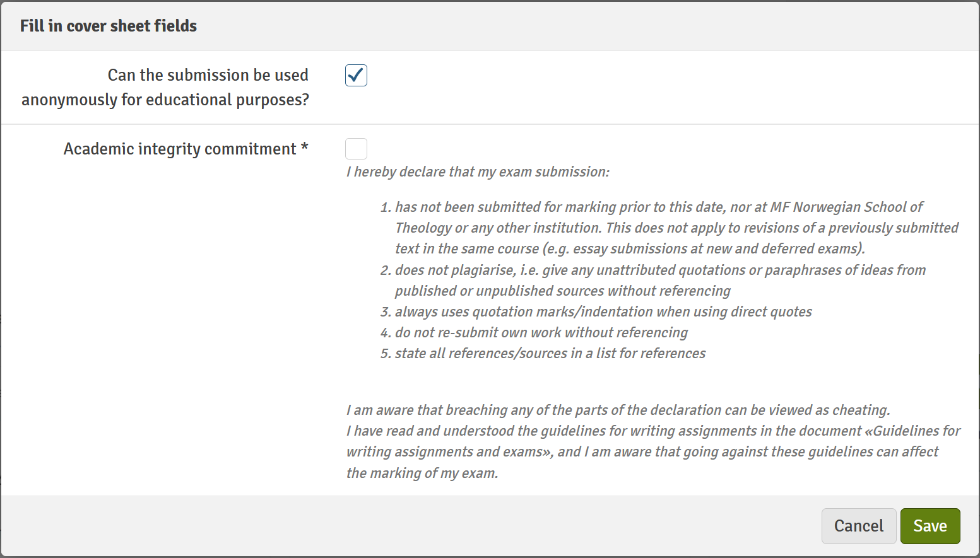
Task: Click the 'Fill in cover sheet fields' title
Action: [x=109, y=26]
